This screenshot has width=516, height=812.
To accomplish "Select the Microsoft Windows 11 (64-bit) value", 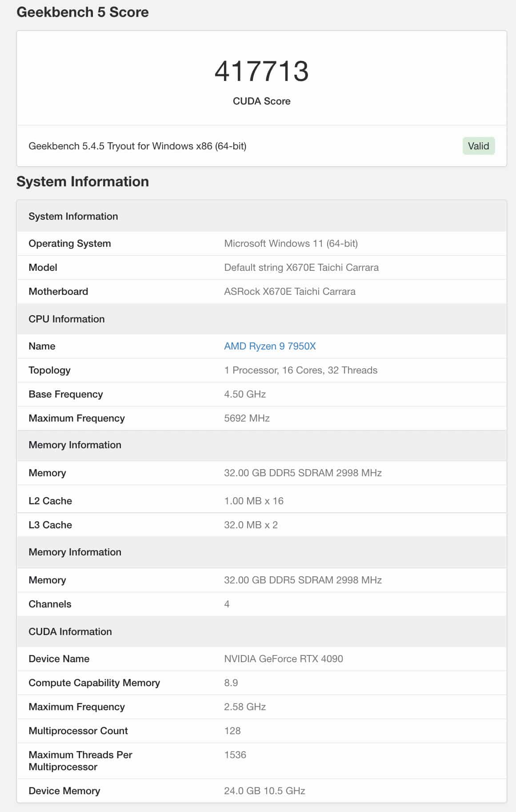I will [x=291, y=243].
